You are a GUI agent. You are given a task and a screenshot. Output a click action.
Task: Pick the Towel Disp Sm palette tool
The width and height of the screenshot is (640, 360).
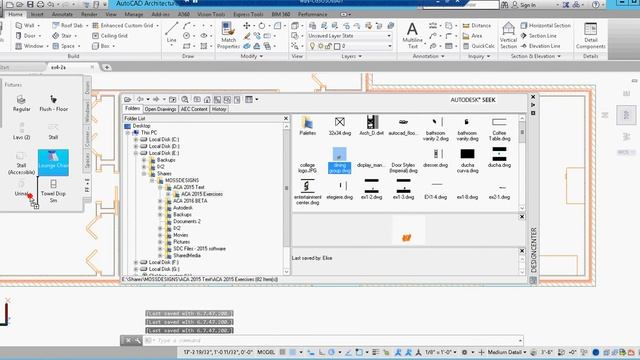(x=53, y=191)
